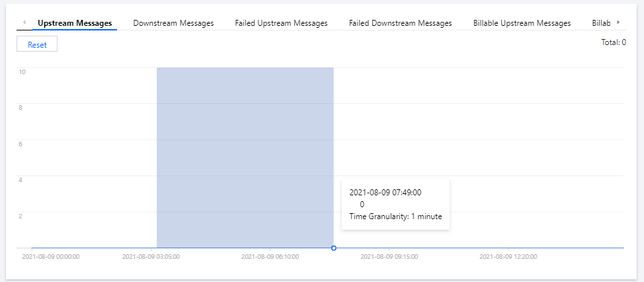Switch to the Downstream Messages tab
Screen dimensions: 644x282
pyautogui.click(x=173, y=23)
